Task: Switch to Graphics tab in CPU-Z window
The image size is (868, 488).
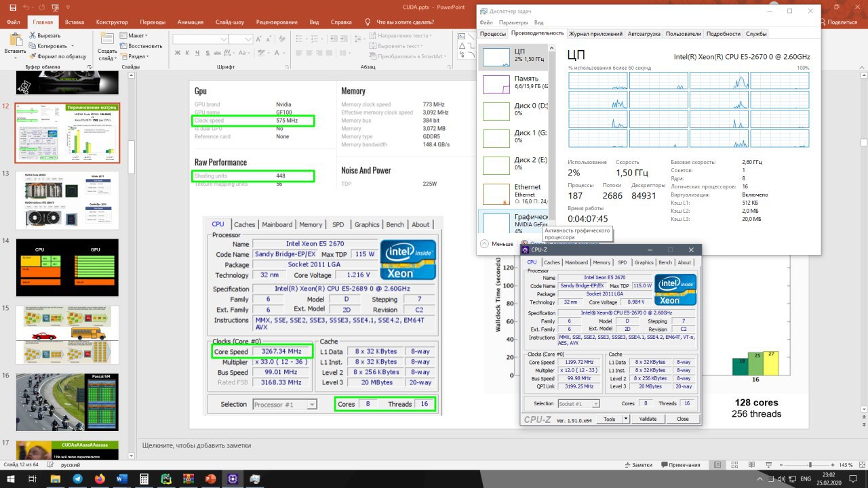Action: 644,262
